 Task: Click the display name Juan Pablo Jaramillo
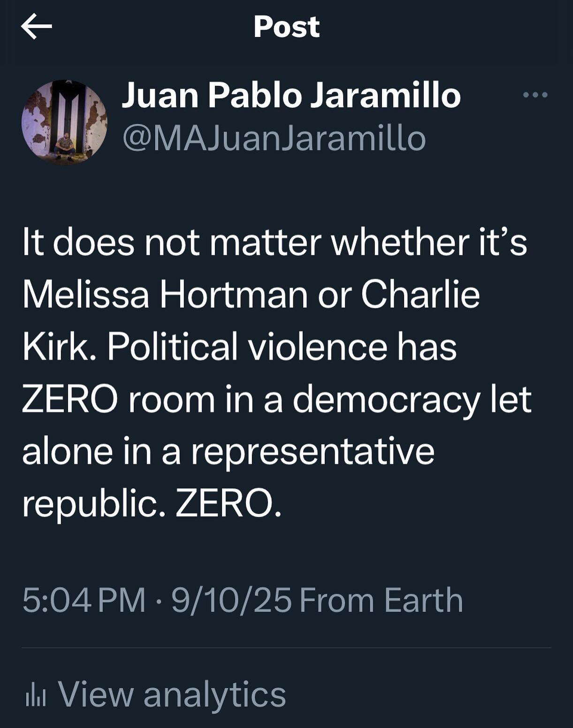(x=291, y=95)
